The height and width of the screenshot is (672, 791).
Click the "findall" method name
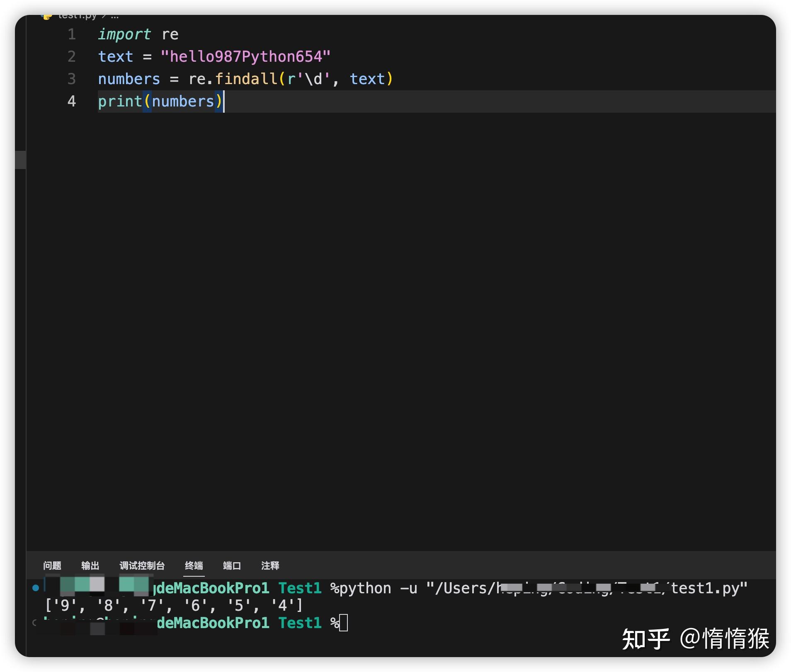tap(246, 79)
